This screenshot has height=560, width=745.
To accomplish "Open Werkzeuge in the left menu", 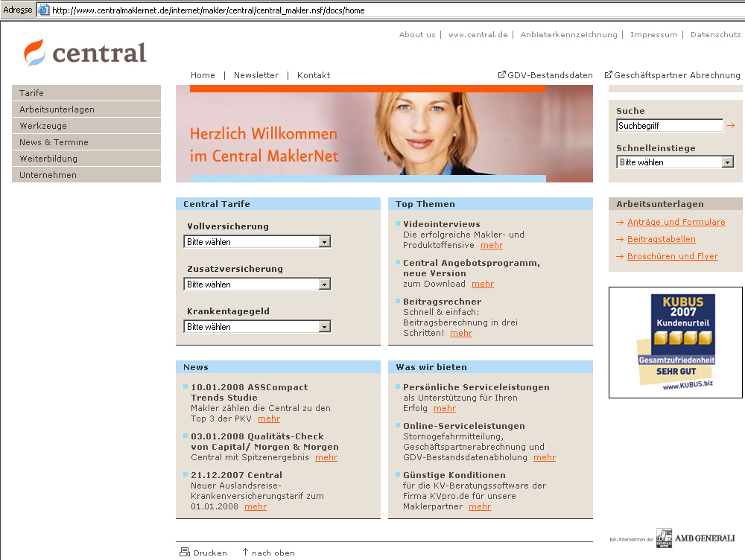I will click(86, 126).
